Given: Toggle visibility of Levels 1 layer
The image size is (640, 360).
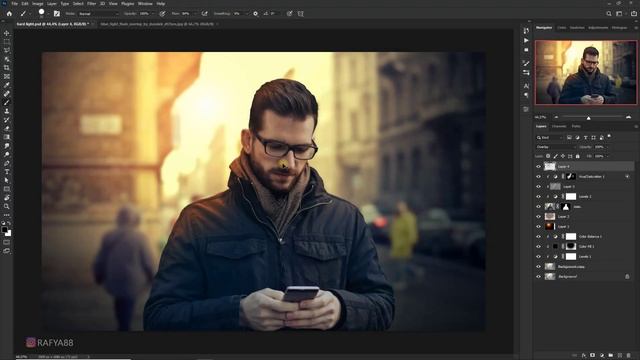Looking at the screenshot, I should [538, 257].
